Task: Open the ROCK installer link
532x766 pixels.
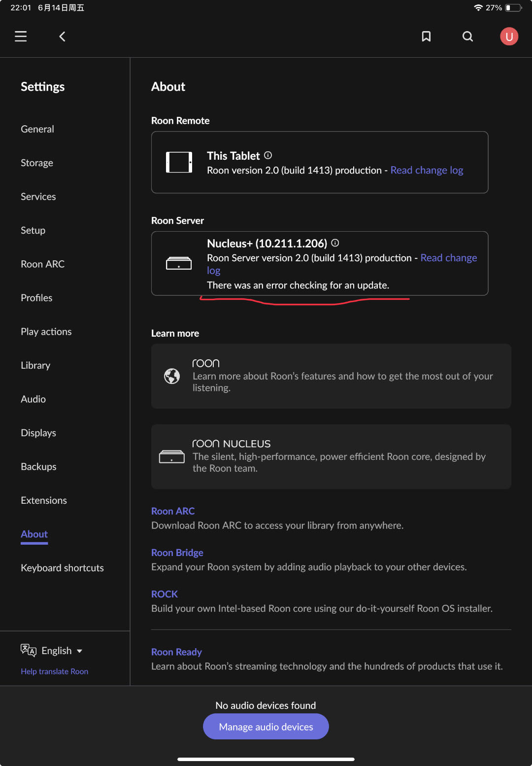Action: point(165,594)
